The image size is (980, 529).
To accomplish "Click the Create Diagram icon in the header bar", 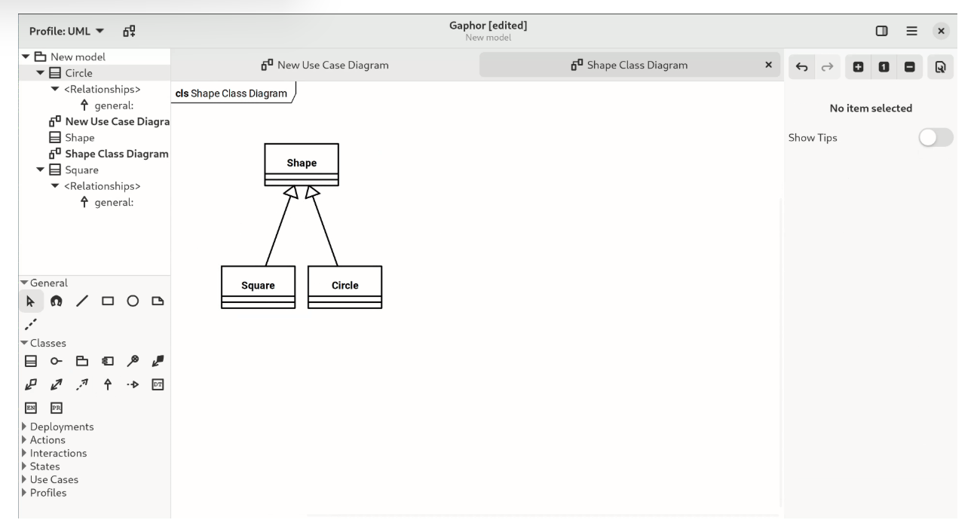I will click(x=125, y=32).
